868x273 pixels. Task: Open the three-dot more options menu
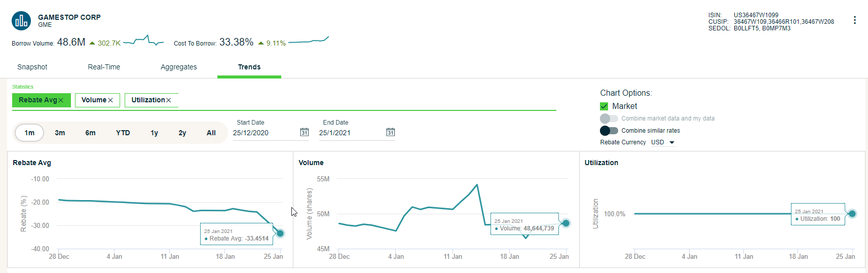click(855, 20)
